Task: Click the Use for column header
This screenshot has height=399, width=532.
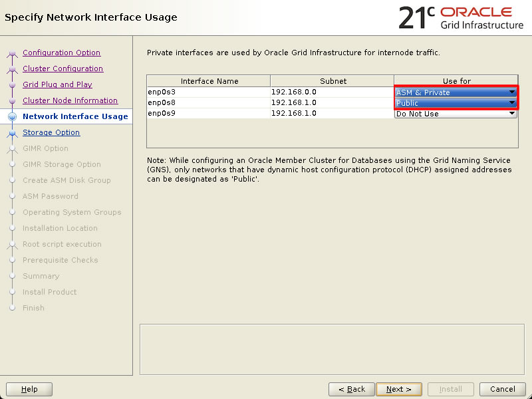Action: [456, 80]
